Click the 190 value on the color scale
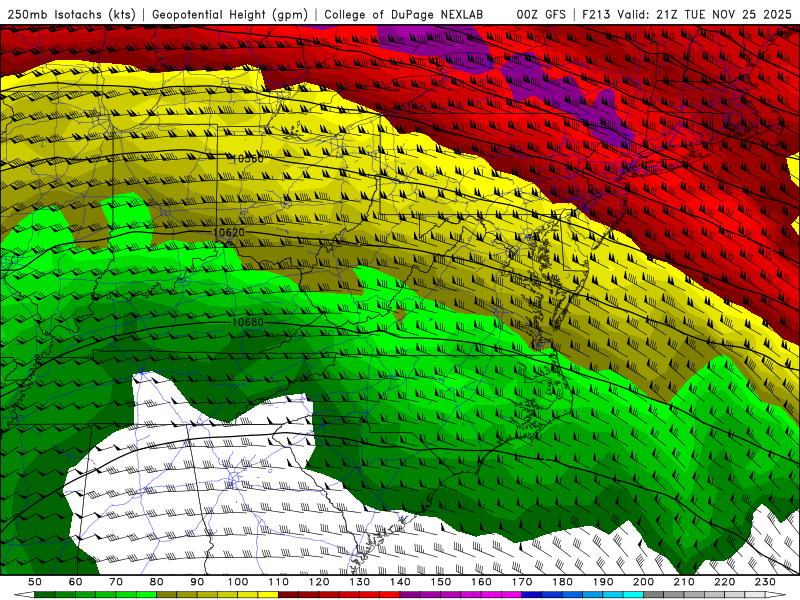This screenshot has width=800, height=600. (x=603, y=582)
